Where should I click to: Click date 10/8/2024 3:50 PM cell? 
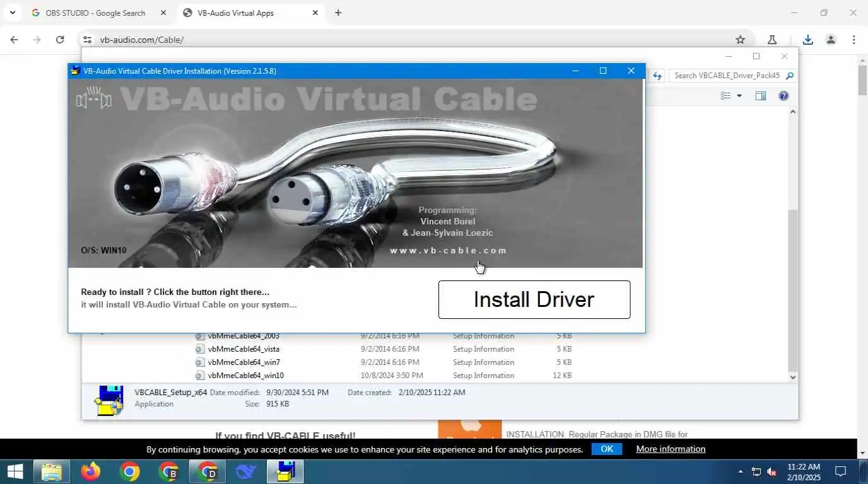click(x=392, y=376)
